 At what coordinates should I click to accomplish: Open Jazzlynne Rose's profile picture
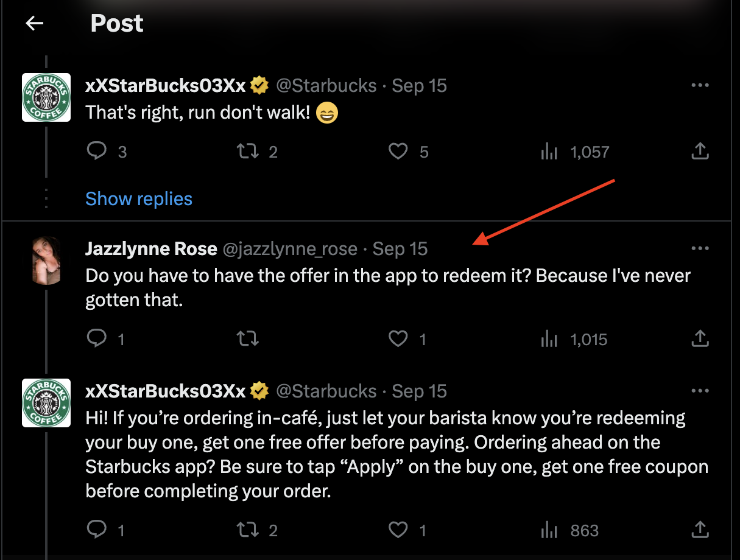[x=46, y=261]
